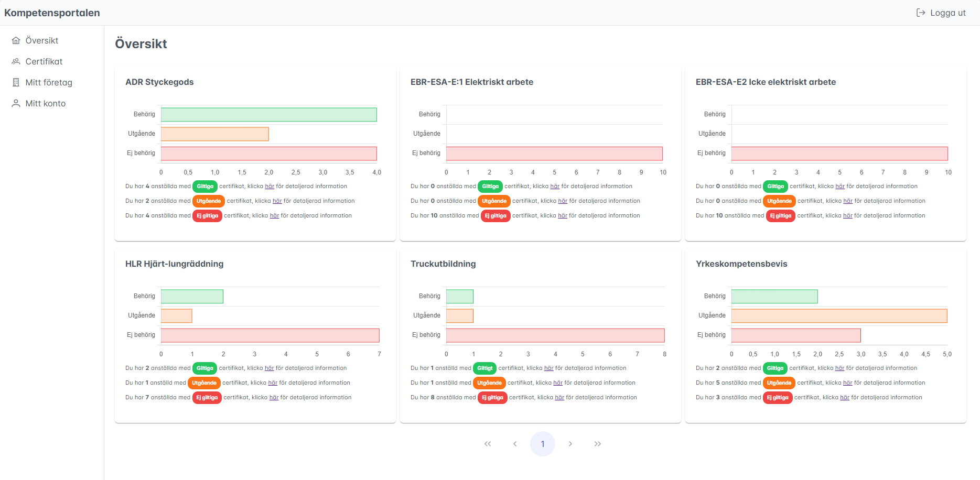This screenshot has height=480, width=980.
Task: Open EBR-ESA-E2 Giltiga 'här' link
Action: point(840,186)
